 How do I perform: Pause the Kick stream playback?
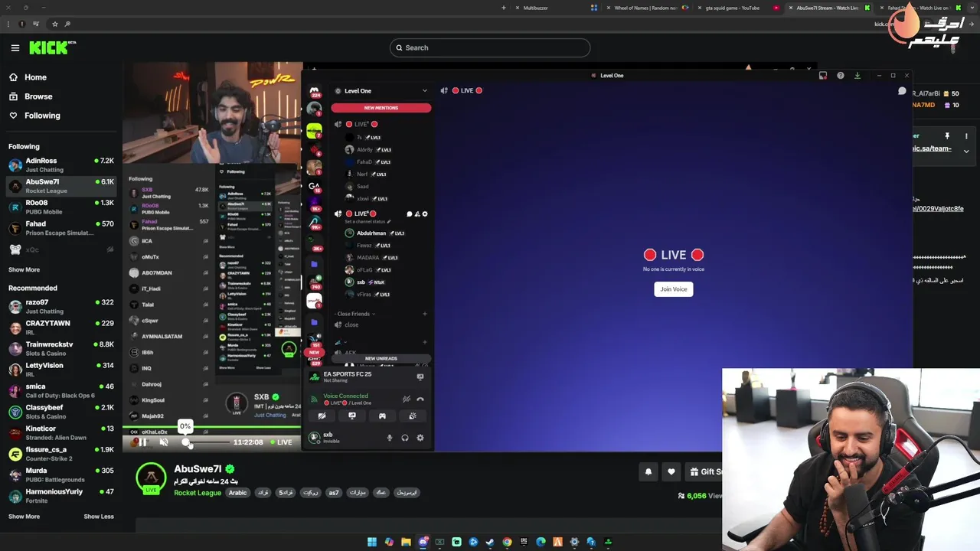click(x=142, y=442)
